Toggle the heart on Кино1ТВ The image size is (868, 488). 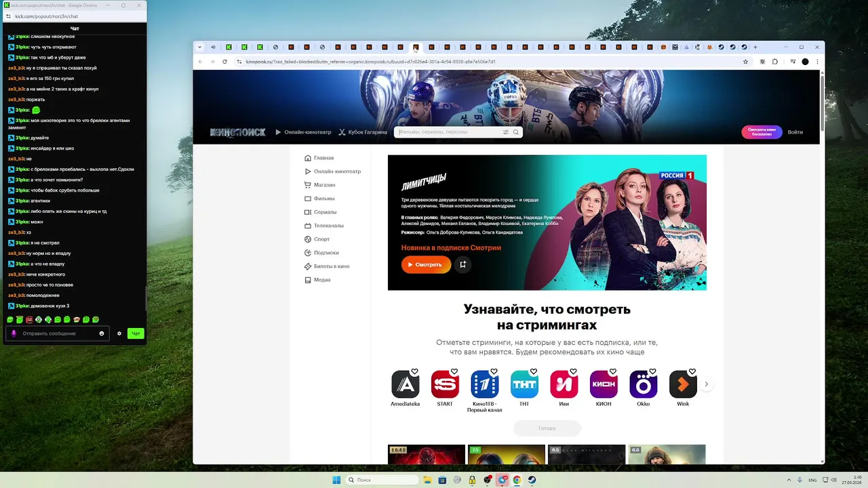[494, 371]
